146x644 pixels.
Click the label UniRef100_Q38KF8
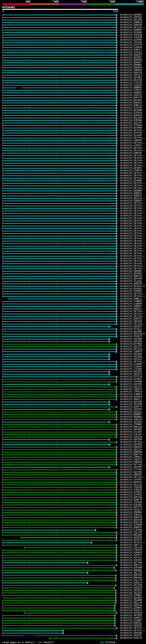tap(131, 351)
